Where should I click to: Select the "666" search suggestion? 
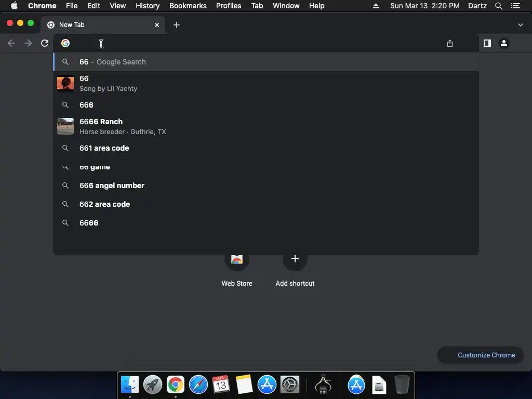coord(266,105)
